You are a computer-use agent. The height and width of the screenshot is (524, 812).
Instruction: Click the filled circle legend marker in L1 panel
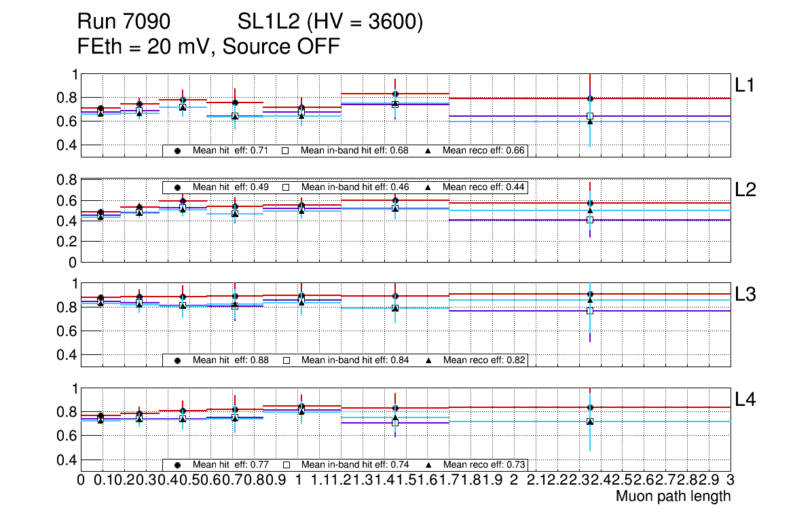[178, 151]
